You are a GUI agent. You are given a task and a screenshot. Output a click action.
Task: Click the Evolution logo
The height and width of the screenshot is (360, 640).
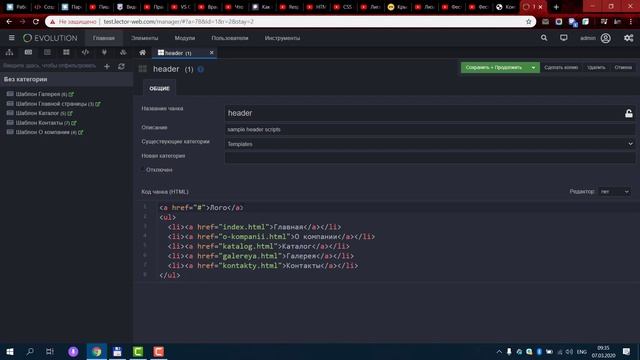coord(50,38)
